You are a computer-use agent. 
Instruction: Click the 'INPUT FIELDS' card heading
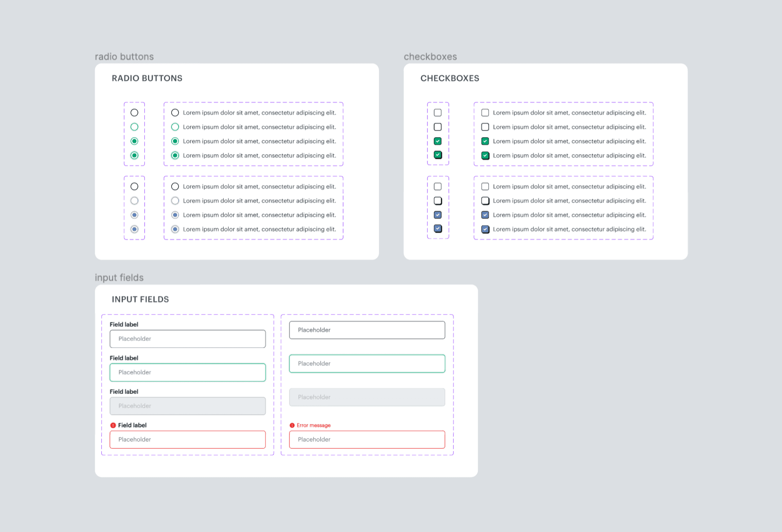point(141,299)
